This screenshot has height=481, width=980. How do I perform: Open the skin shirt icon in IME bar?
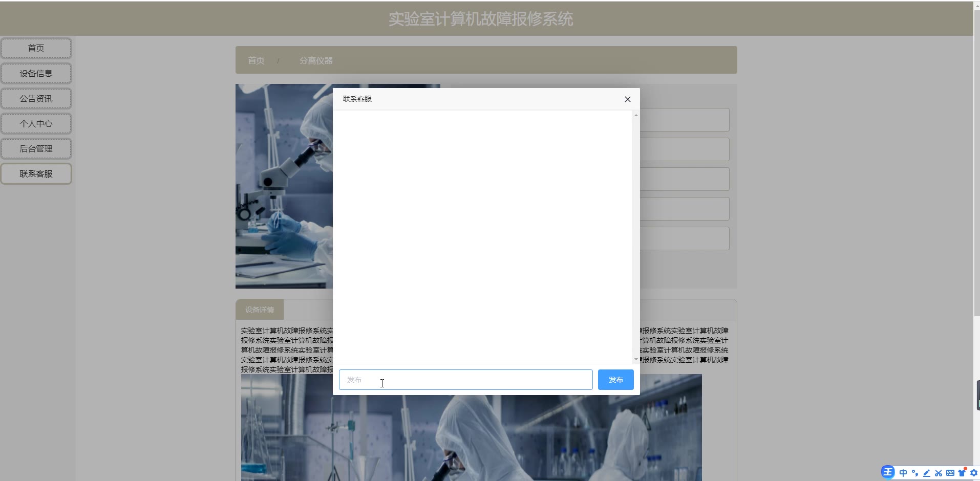(962, 472)
